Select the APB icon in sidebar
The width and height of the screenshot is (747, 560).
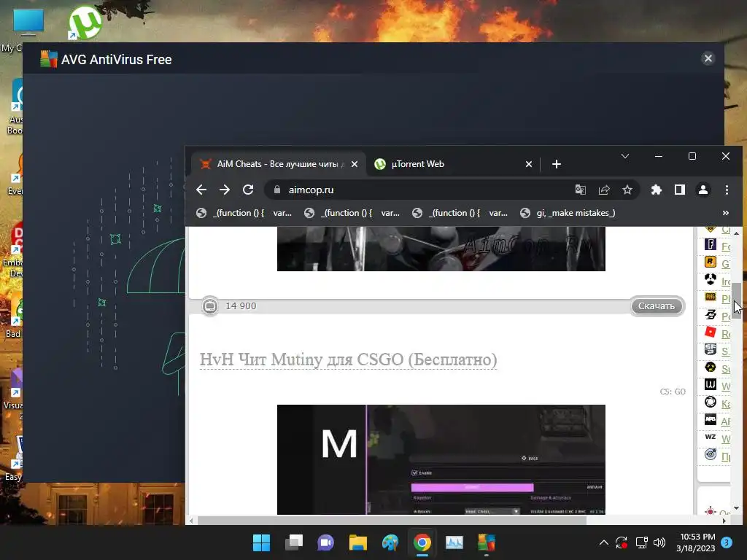711,419
